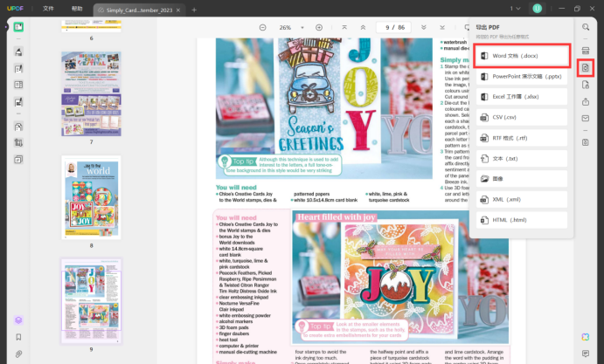
Task: Click the zoom out minus button
Action: coord(263,27)
